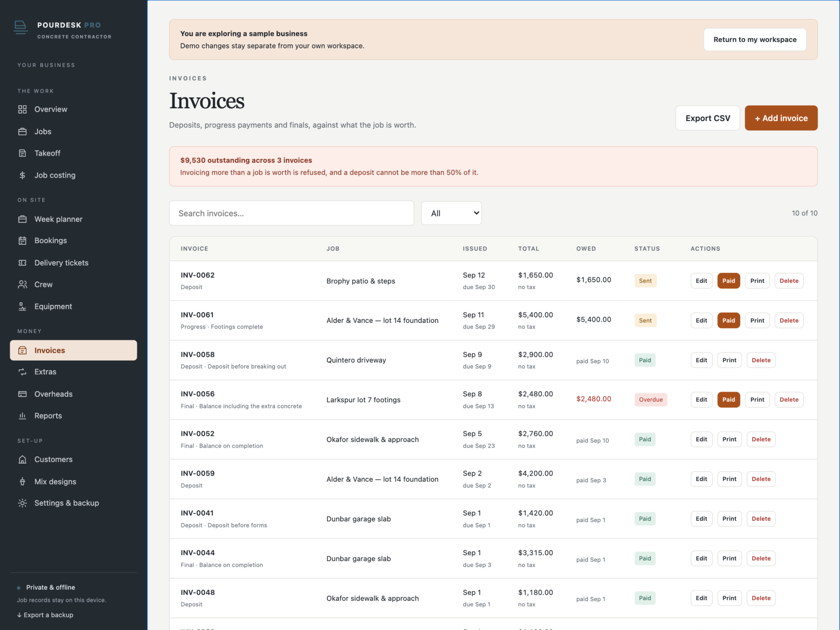Screen dimensions: 840x630
Task: Click the Pourdesk Pro logo icon
Action: [x=20, y=27]
